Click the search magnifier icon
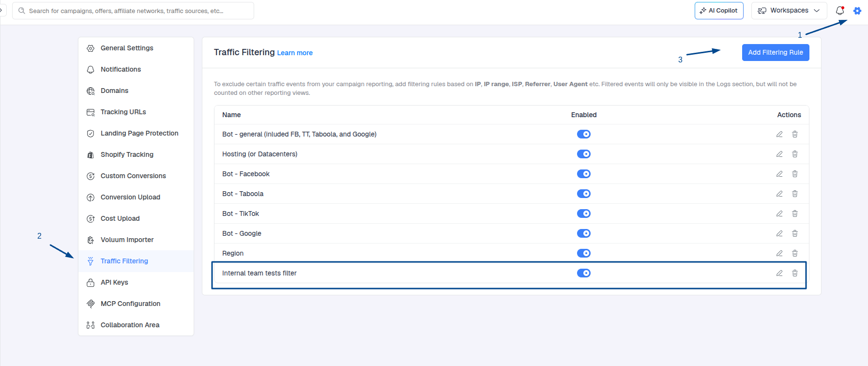The image size is (868, 366). pos(22,11)
